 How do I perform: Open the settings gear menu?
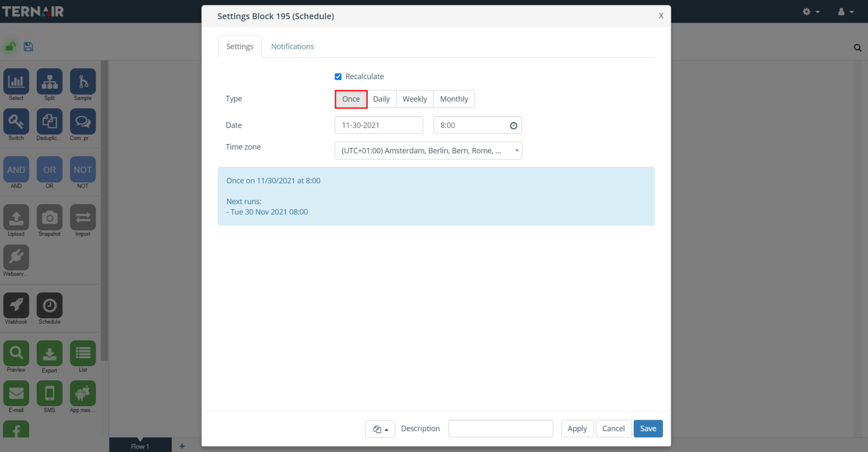coord(811,11)
